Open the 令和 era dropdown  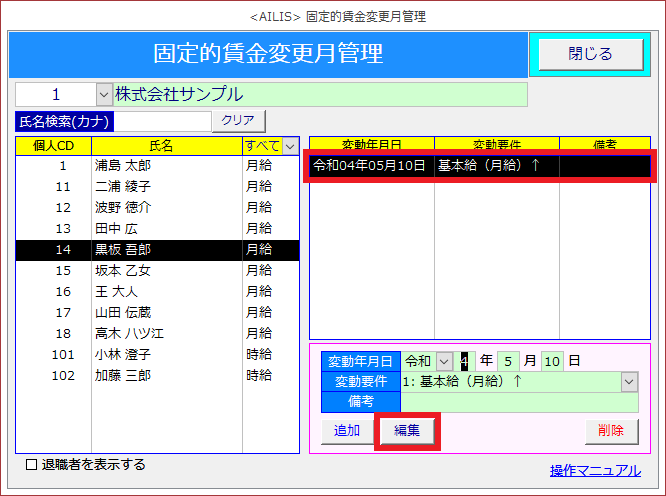(x=444, y=361)
